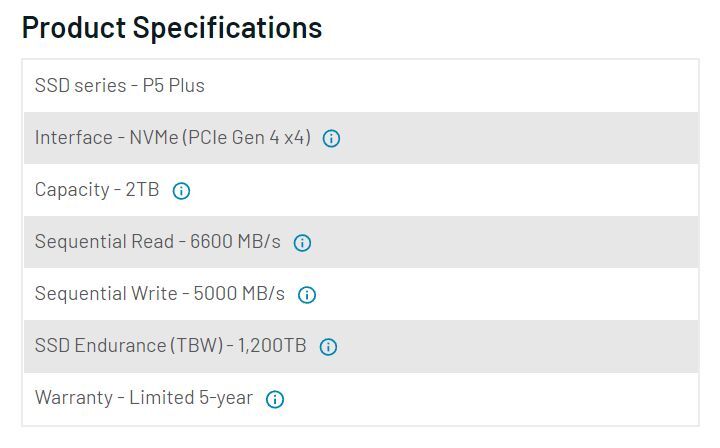Click the Product Specifications heading
720x448 pixels.
tap(172, 28)
